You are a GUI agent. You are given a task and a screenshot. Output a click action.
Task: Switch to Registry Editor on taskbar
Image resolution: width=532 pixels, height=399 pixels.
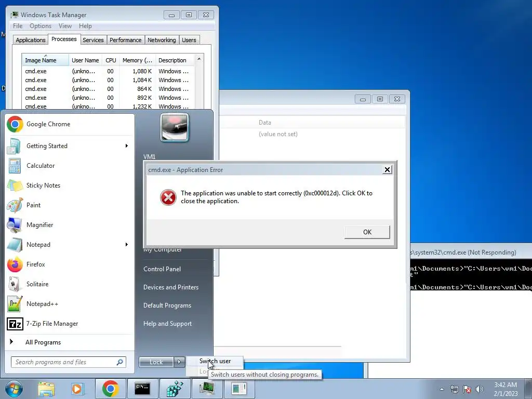click(x=175, y=389)
